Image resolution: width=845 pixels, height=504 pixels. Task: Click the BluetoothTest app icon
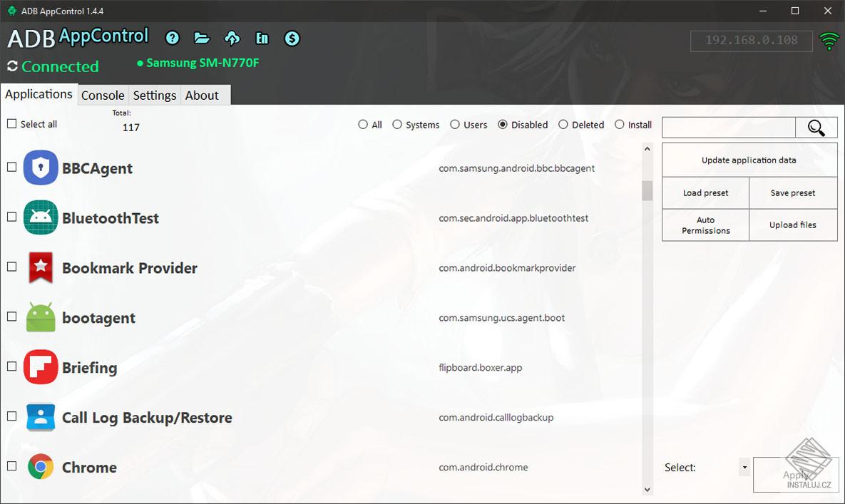pyautogui.click(x=41, y=217)
